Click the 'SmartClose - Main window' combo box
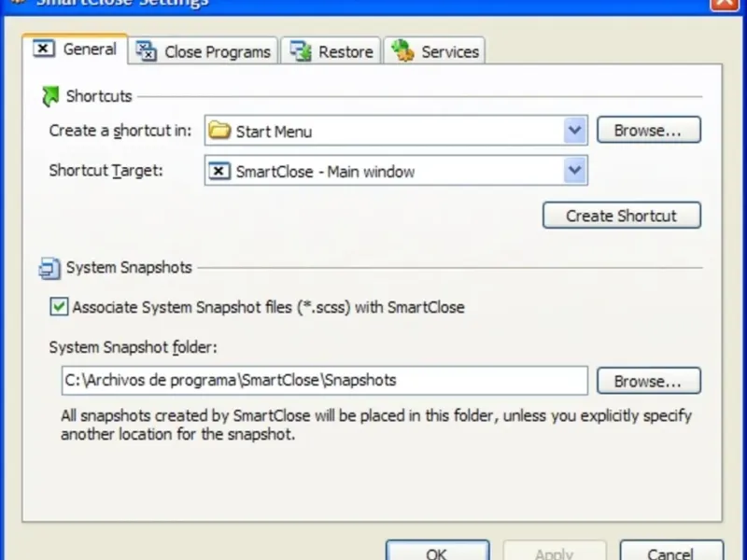The image size is (747, 560). (396, 170)
